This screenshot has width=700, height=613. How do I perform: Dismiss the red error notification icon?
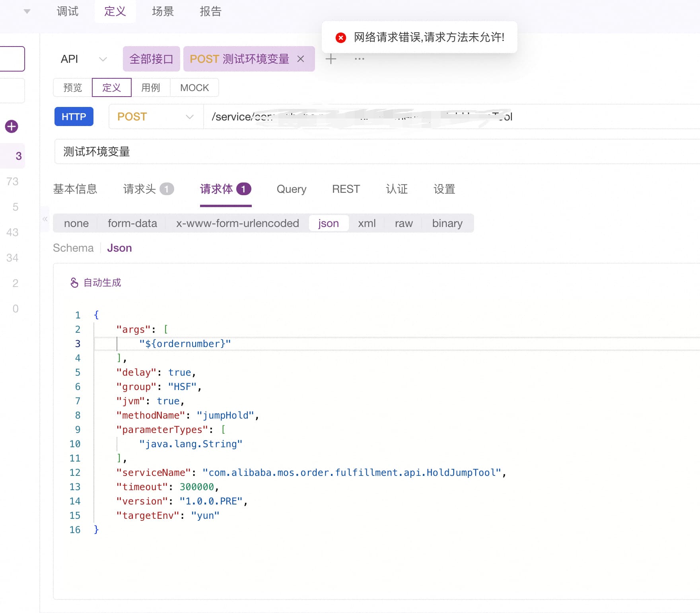pyautogui.click(x=340, y=37)
